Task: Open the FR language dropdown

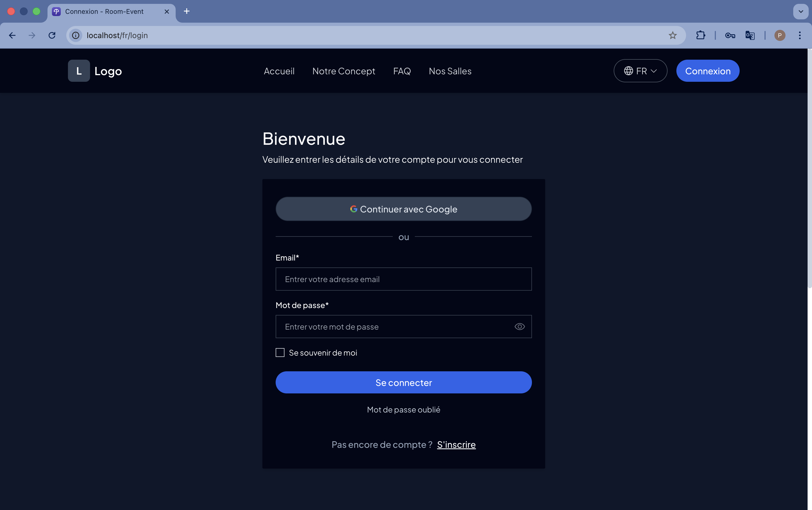Action: (640, 71)
